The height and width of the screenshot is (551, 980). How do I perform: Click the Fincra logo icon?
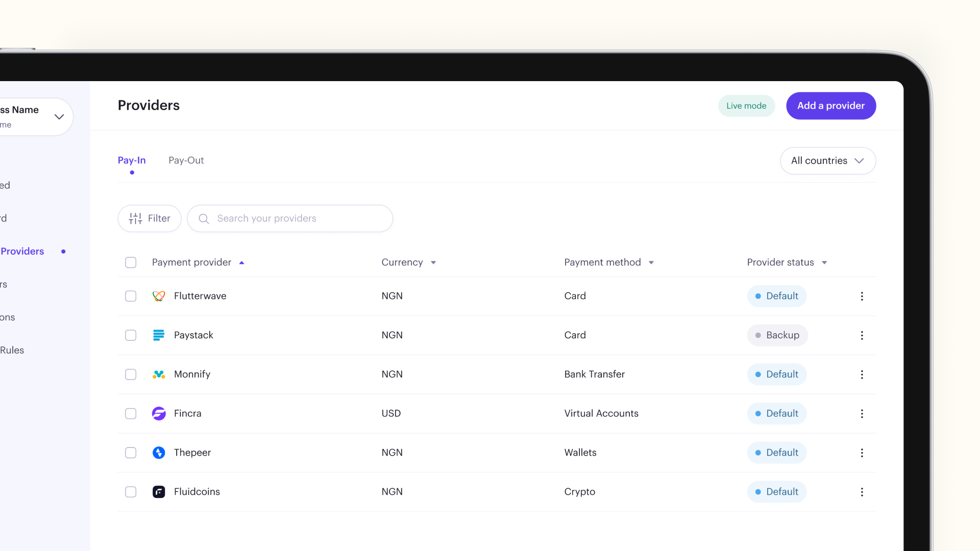tap(159, 413)
